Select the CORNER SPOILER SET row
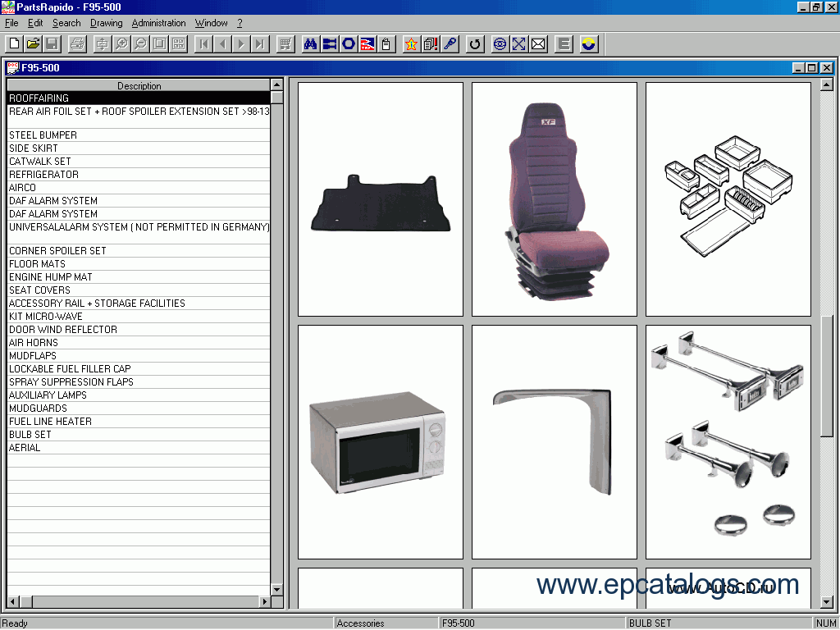Screen dimensions: 840x630 (x=139, y=251)
